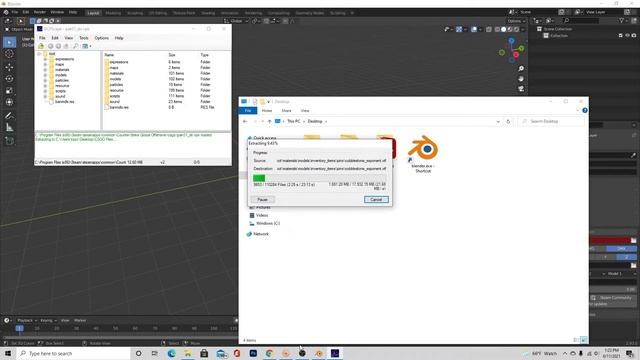Click the Blender navigation gizmo Z axis
640x360 pixels.
tap(511, 41)
